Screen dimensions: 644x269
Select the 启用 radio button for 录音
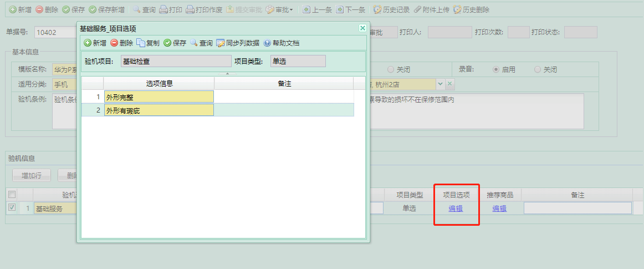497,70
